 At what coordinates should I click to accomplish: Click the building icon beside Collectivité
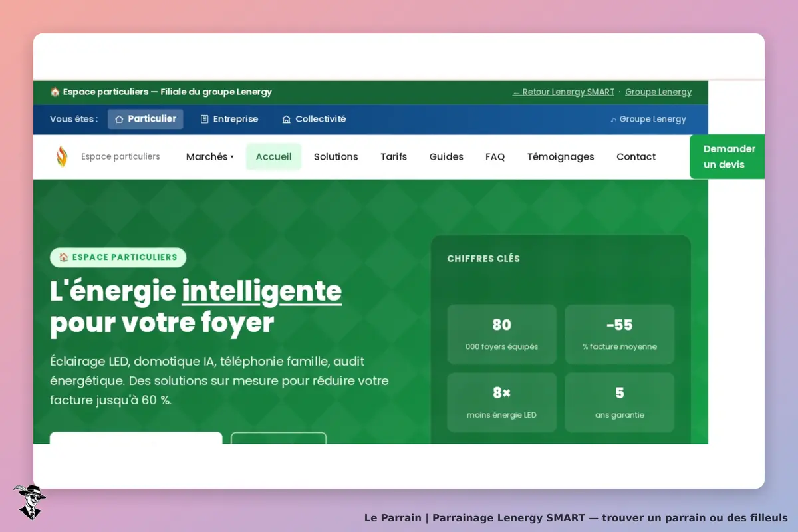(x=287, y=119)
